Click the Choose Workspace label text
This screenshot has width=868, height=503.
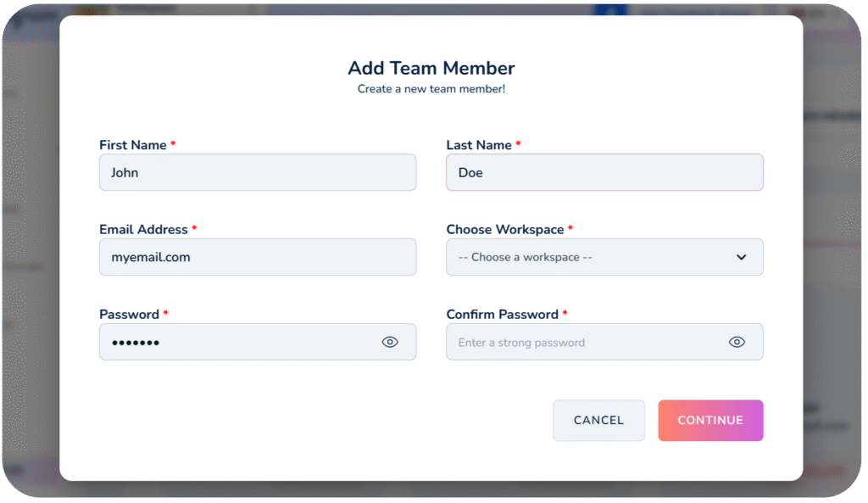505,229
